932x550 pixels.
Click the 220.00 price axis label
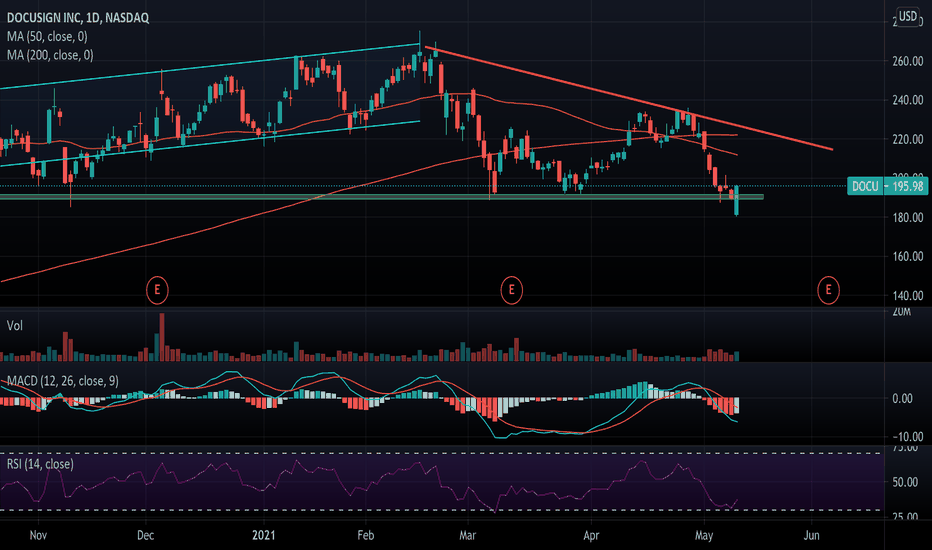click(908, 139)
